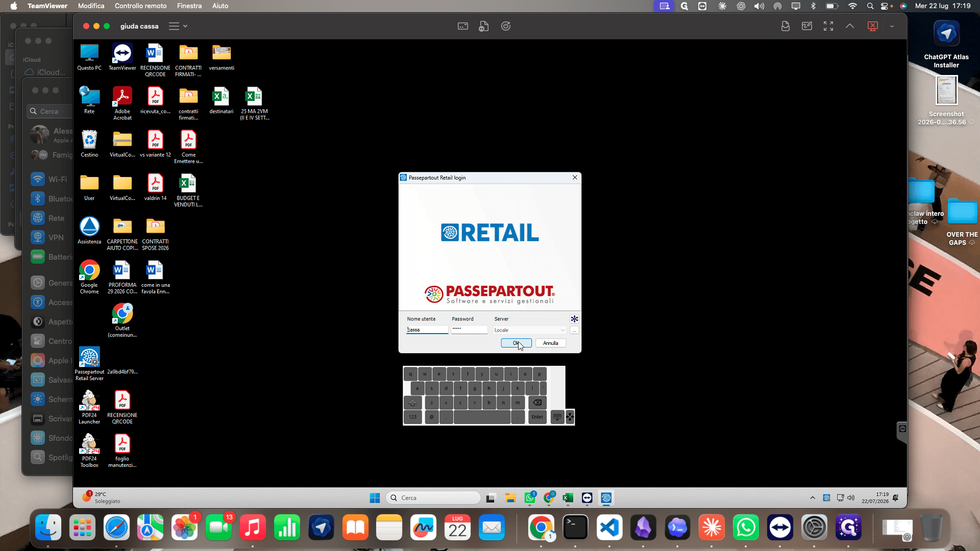Switch the on-screen keyboard to 123 numbers
Image resolution: width=980 pixels, height=551 pixels.
(412, 417)
